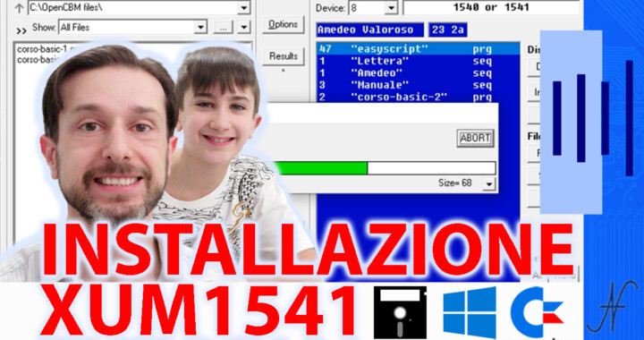Image resolution: width=644 pixels, height=340 pixels.
Task: Select the "Lettera" seq entry
Action: pos(418,61)
